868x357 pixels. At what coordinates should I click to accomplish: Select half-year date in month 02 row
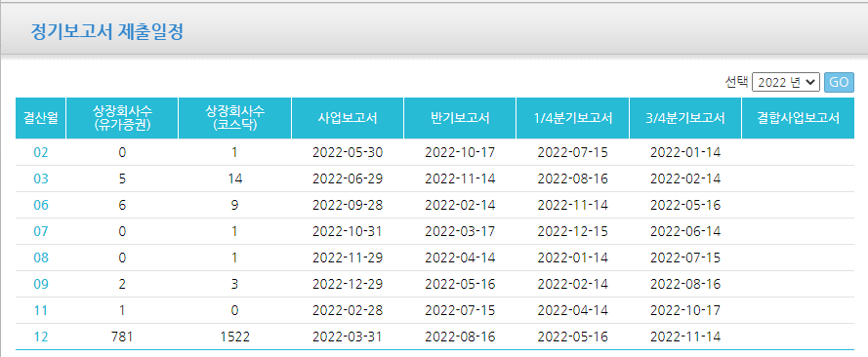(x=460, y=152)
